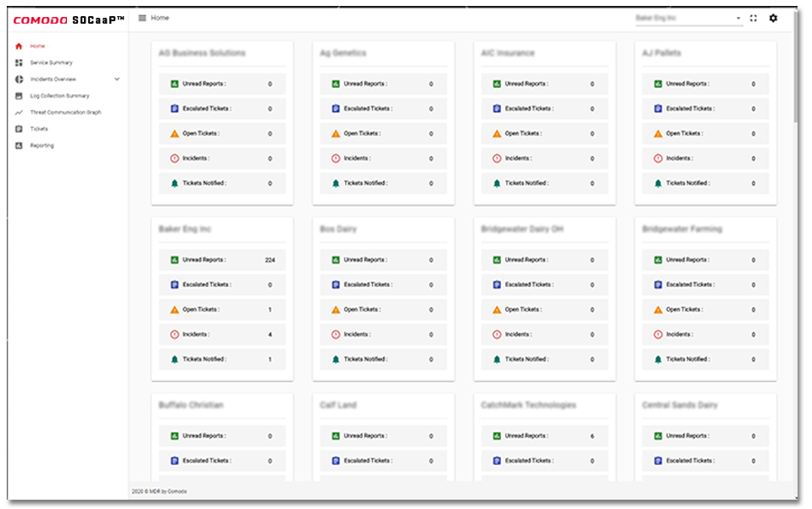Click Open Tickets warning icon in Baker Eng Inc card
This screenshot has height=509, width=812.
tap(175, 309)
